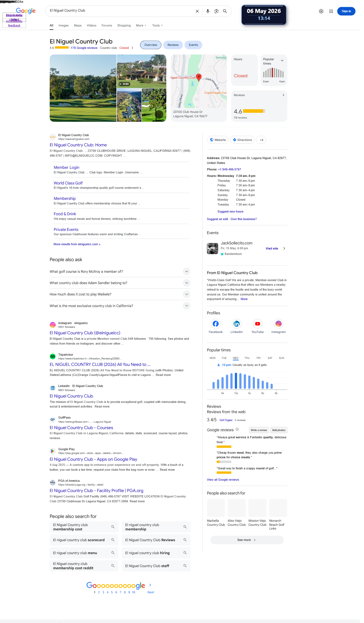Click the Instagram favicon in search result
Image resolution: width=364 pixels, height=623 pixels.
53,325
